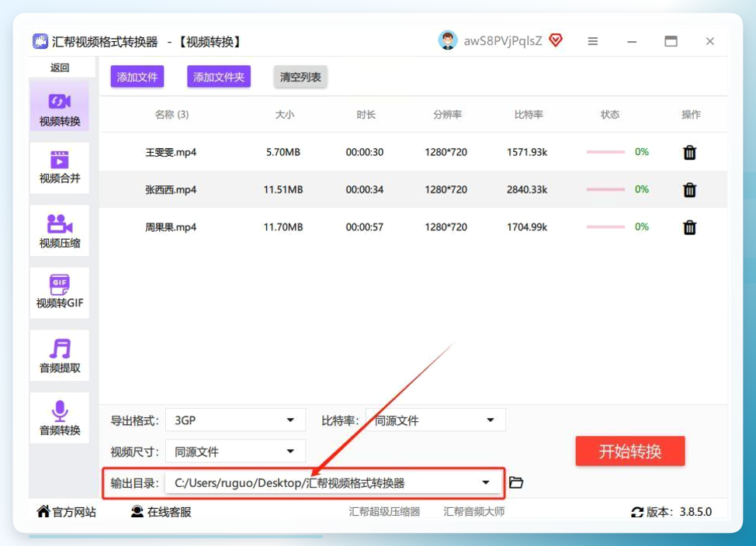
Task: Click 返回 to go back
Action: pos(59,67)
